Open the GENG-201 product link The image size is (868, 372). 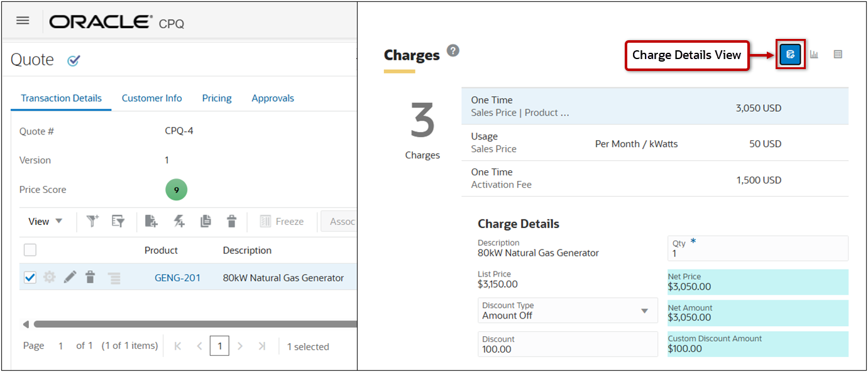179,276
